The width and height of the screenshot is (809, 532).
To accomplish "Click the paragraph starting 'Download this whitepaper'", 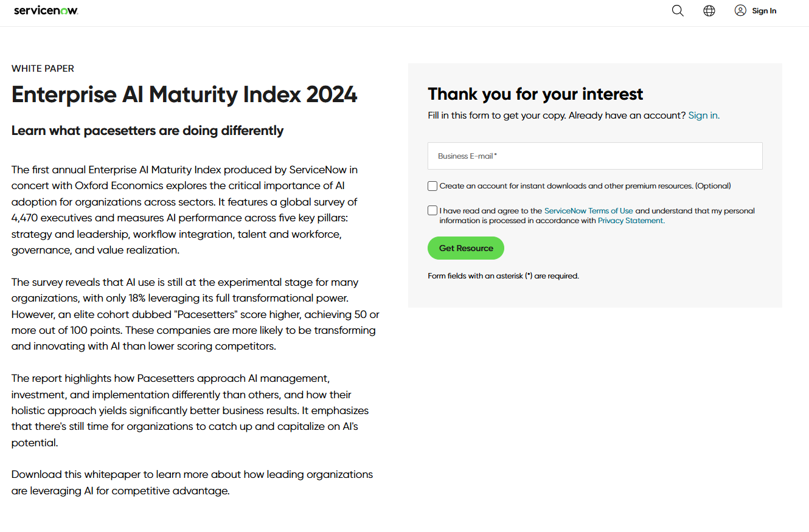I will pos(192,482).
